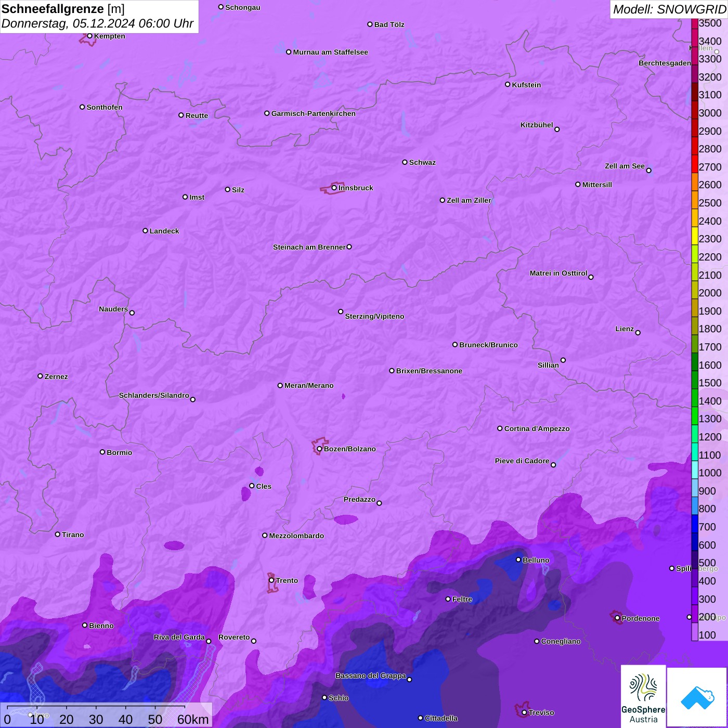Click the 60km scale bar label
This screenshot has width=728, height=728.
point(193,719)
